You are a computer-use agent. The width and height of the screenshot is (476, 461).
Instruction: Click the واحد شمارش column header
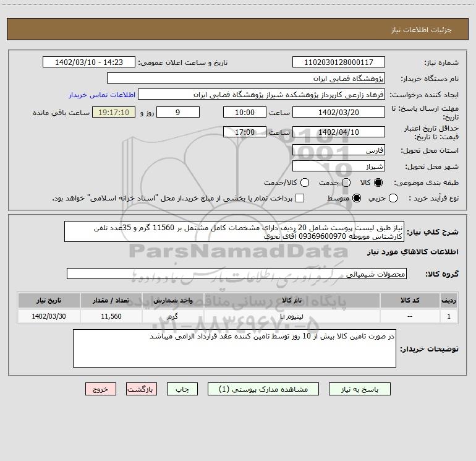(x=172, y=300)
